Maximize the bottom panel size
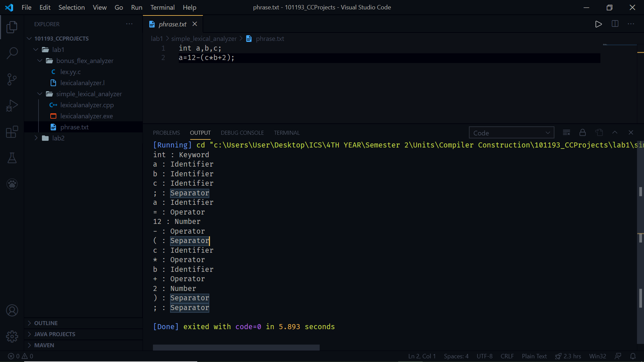Viewport: 644px width, 362px height. point(615,133)
